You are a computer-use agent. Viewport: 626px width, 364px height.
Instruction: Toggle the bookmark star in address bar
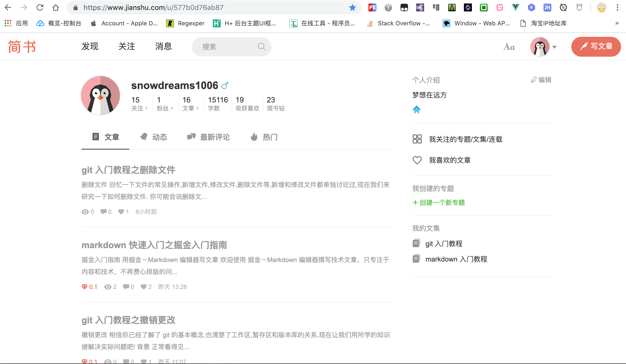click(x=352, y=7)
